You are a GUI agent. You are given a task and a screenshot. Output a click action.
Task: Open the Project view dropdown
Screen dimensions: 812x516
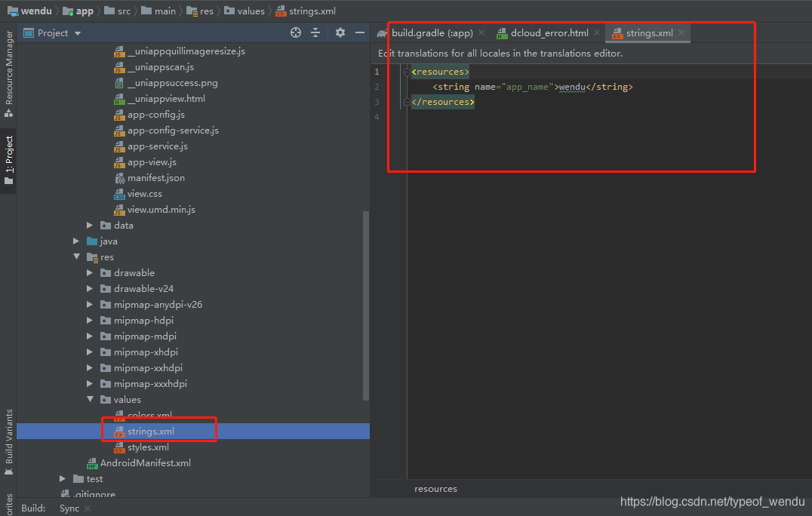[78, 33]
